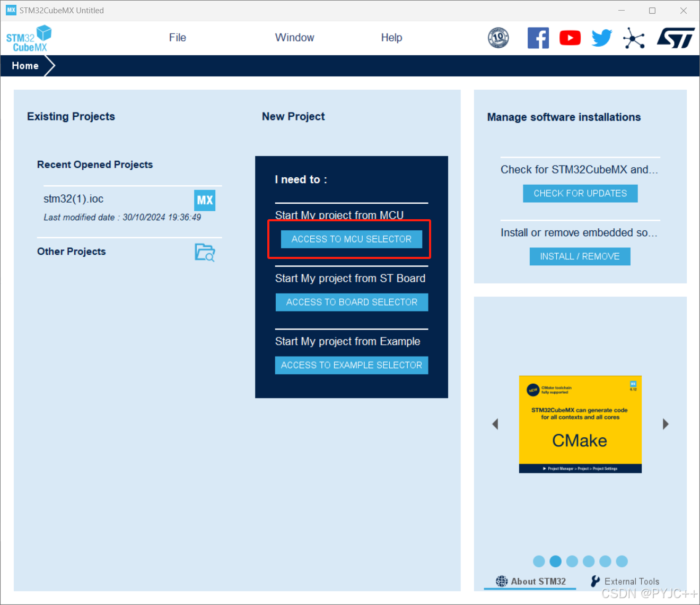
Task: Open the Help menu
Action: pyautogui.click(x=392, y=38)
